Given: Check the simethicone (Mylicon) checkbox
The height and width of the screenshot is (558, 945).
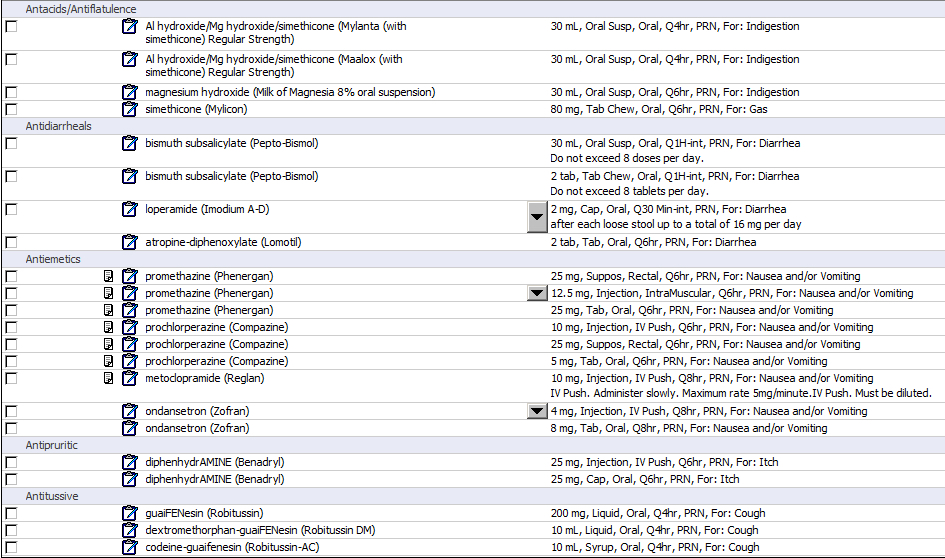Looking at the screenshot, I should click(11, 109).
